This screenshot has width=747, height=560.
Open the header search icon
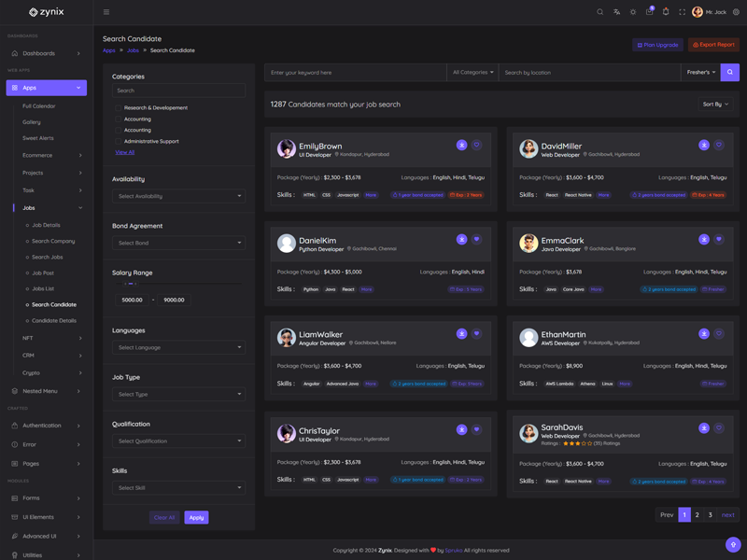click(600, 12)
